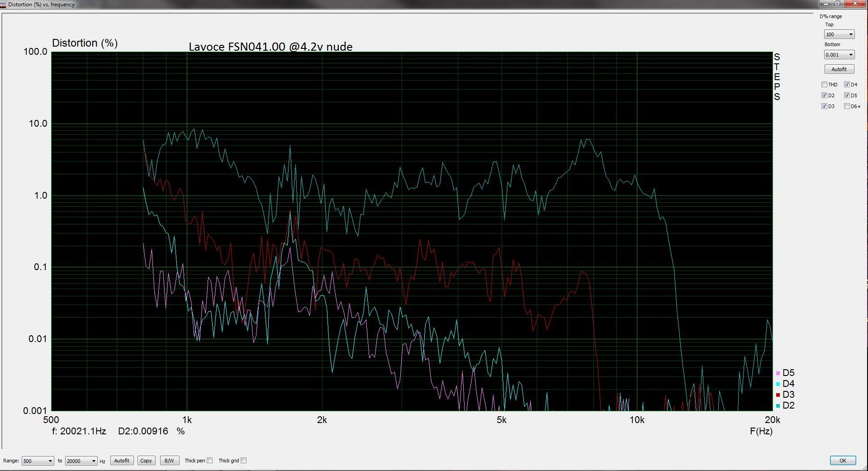
Task: Click the 5k frequency axis label
Action: (x=501, y=420)
